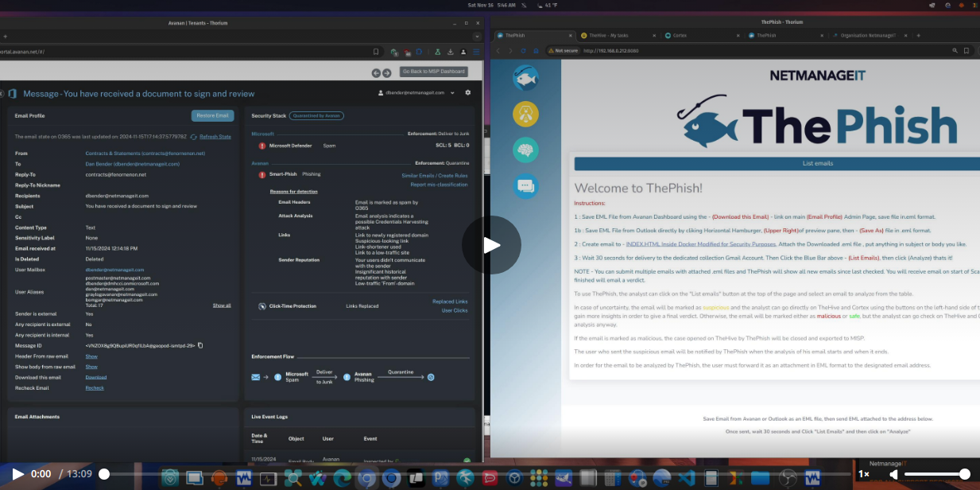Open Avanan settings gear icon
This screenshot has width=980, height=490.
coord(468,93)
